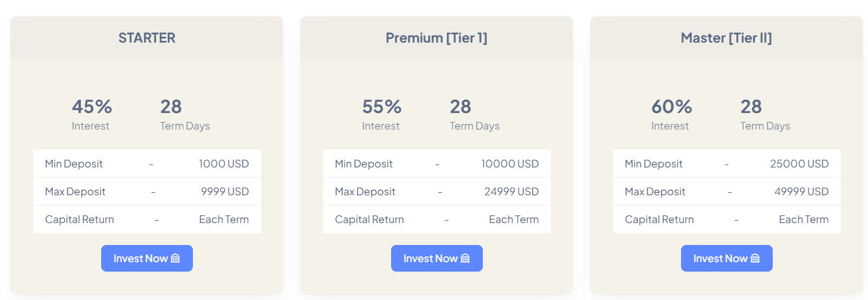The height and width of the screenshot is (300, 868).
Task: Click the 9999 USD maximum deposit value
Action: pos(225,192)
